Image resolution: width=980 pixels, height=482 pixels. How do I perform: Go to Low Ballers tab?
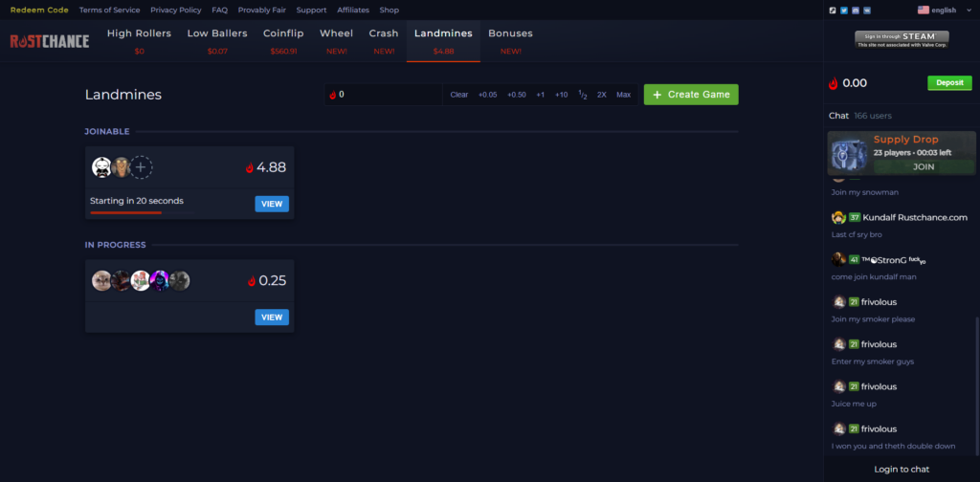pos(217,40)
